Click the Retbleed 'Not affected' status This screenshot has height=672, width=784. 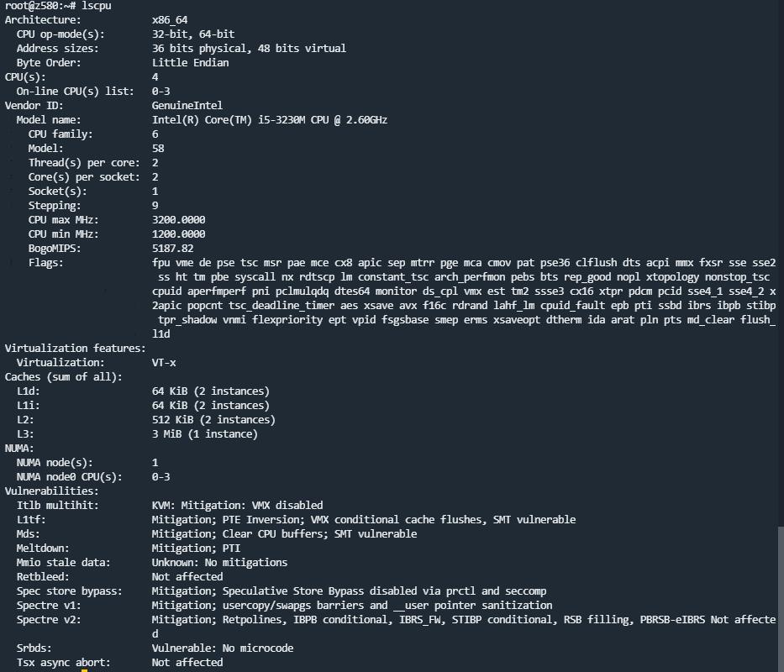[187, 577]
